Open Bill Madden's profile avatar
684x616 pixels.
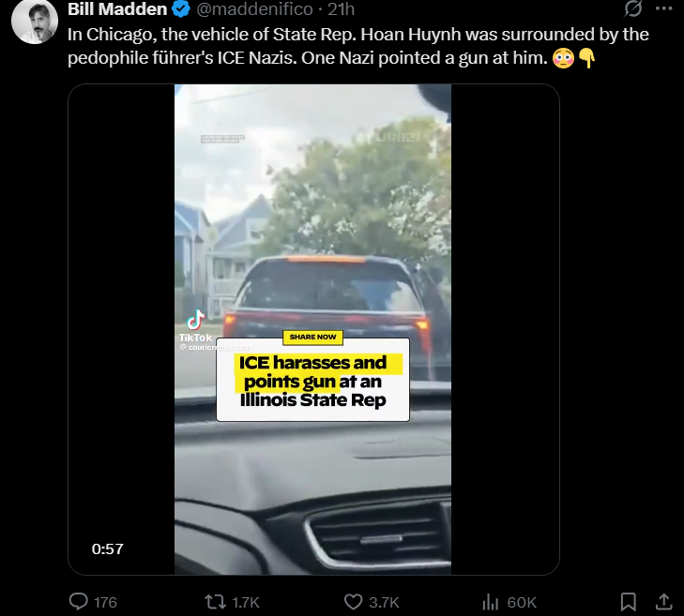point(35,21)
